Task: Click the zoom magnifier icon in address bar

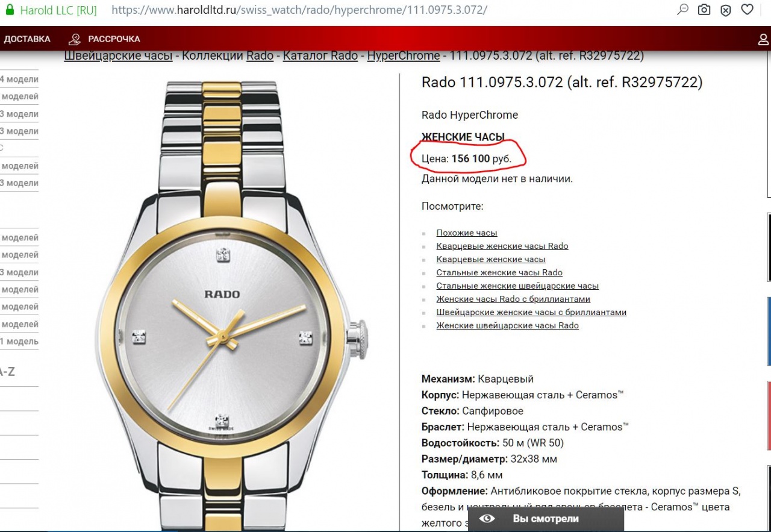Action: point(682,10)
